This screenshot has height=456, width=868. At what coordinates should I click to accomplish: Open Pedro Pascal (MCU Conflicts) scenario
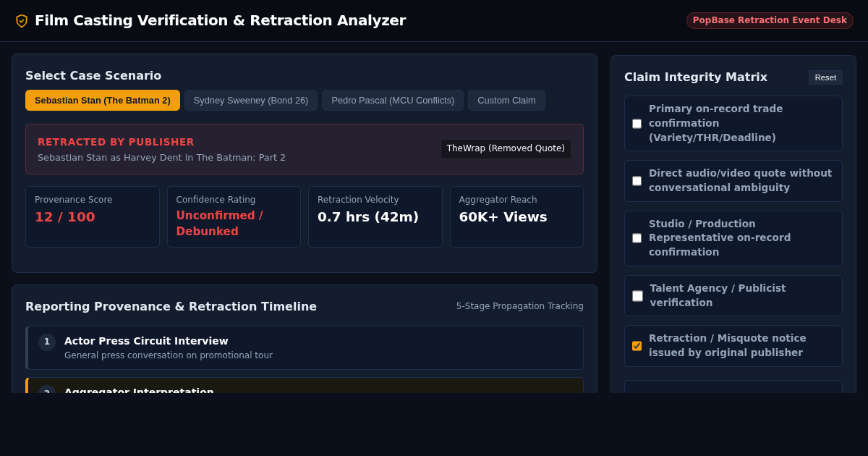click(393, 101)
